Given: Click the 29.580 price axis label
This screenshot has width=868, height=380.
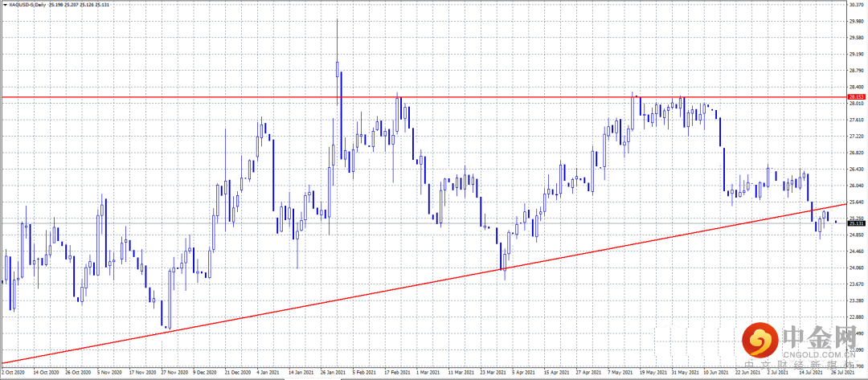Looking at the screenshot, I should click(x=857, y=39).
